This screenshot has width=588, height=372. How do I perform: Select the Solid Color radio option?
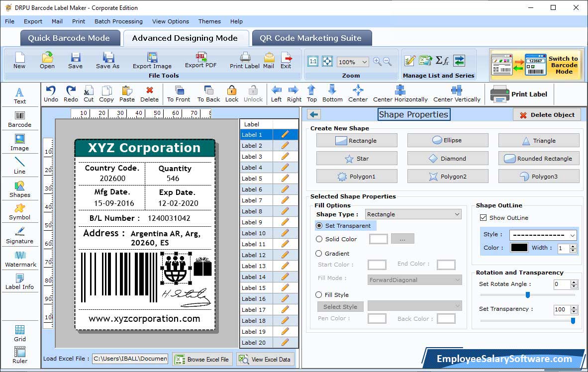319,239
